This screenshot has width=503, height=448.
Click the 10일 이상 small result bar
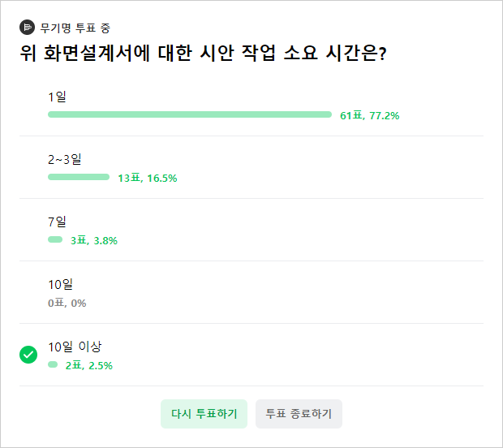(53, 364)
